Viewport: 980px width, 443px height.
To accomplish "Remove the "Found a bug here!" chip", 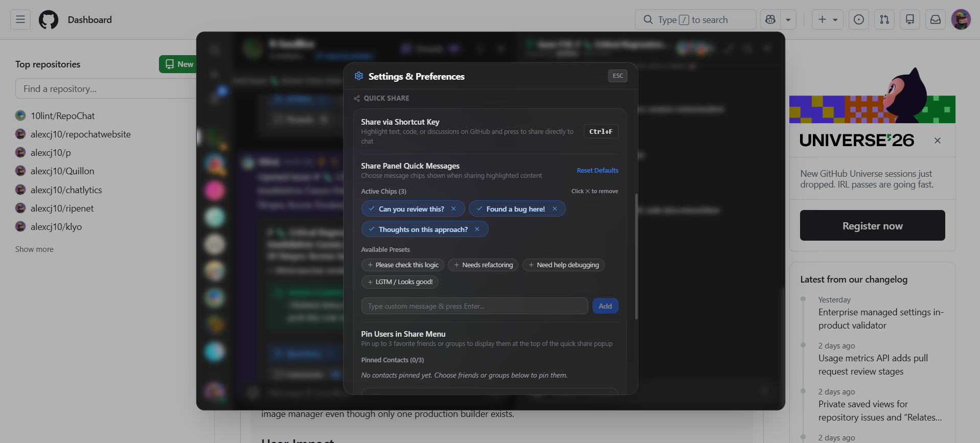I will tap(555, 208).
